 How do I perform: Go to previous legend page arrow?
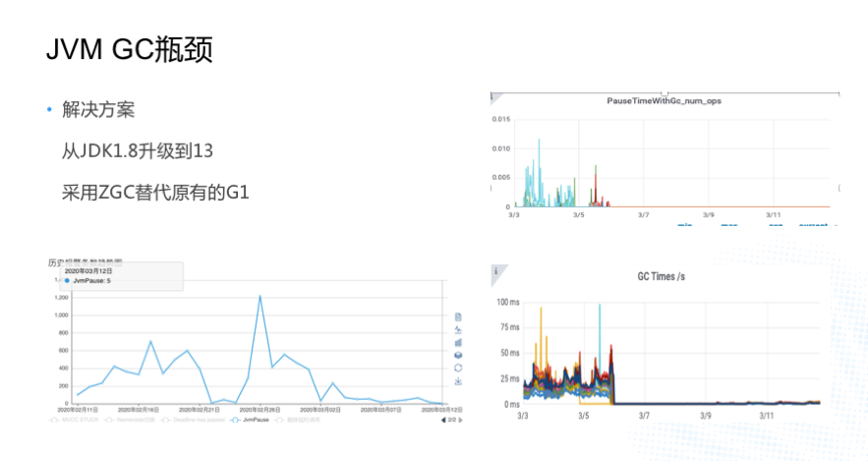(x=442, y=420)
